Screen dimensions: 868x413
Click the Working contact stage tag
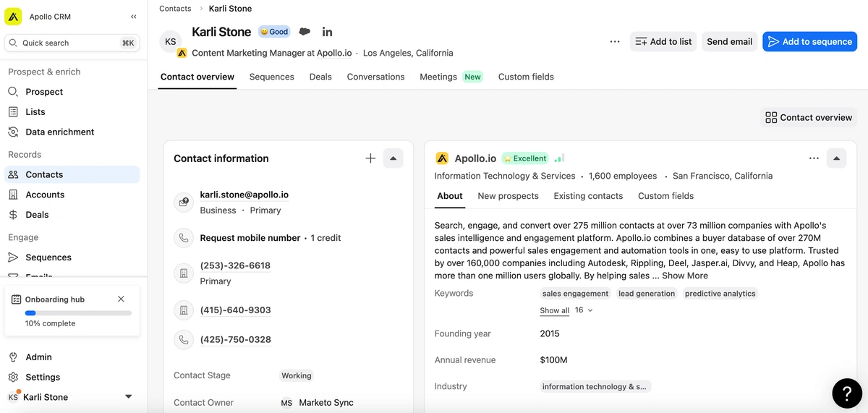click(x=297, y=376)
